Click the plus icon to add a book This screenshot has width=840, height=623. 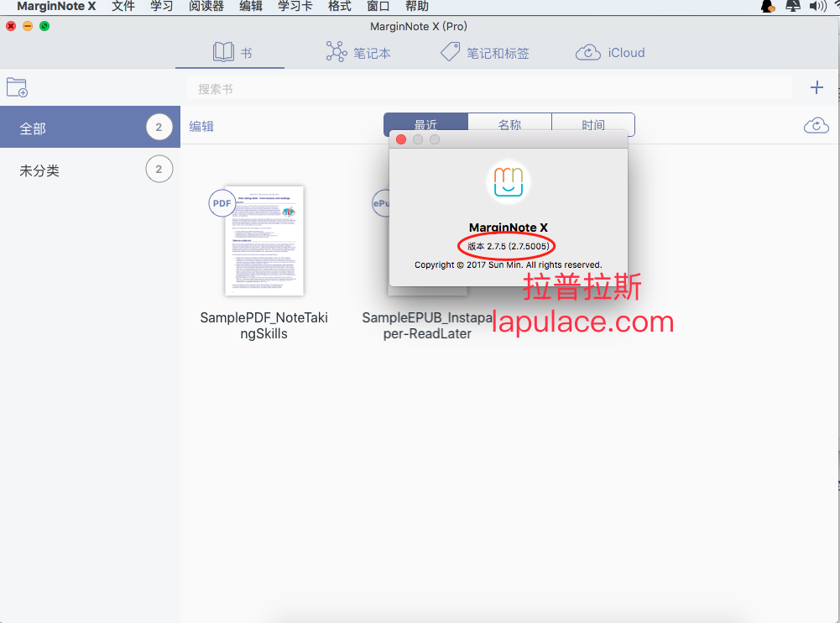[x=817, y=87]
